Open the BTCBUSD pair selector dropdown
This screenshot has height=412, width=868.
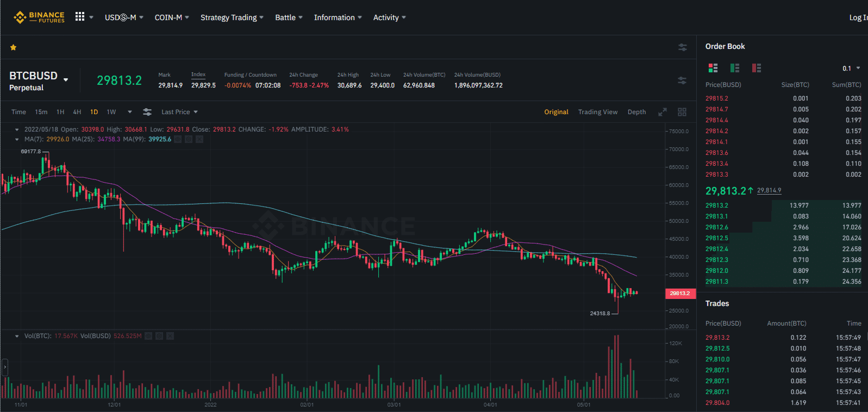click(66, 80)
